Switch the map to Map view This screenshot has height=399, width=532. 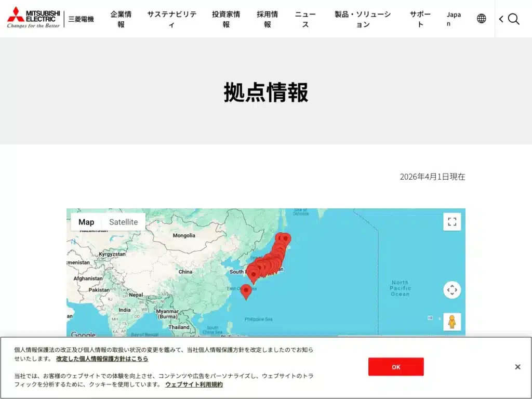[86, 222]
